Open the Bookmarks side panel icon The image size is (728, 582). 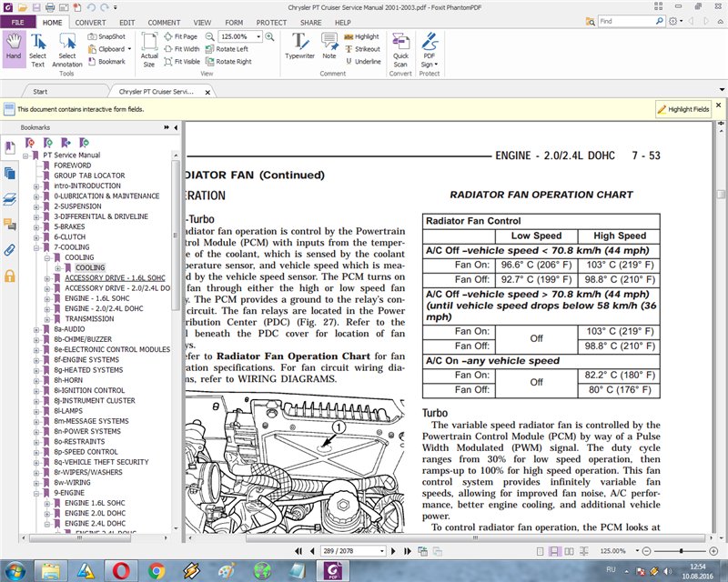(x=10, y=148)
